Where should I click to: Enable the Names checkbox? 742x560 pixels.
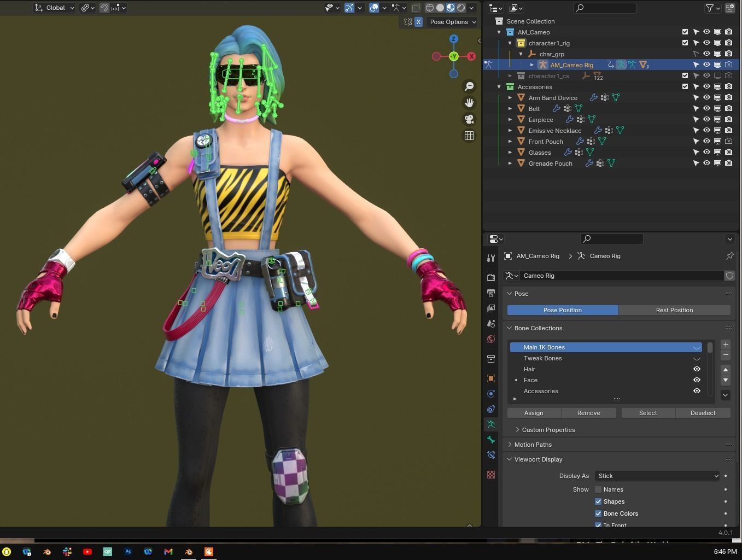click(598, 489)
